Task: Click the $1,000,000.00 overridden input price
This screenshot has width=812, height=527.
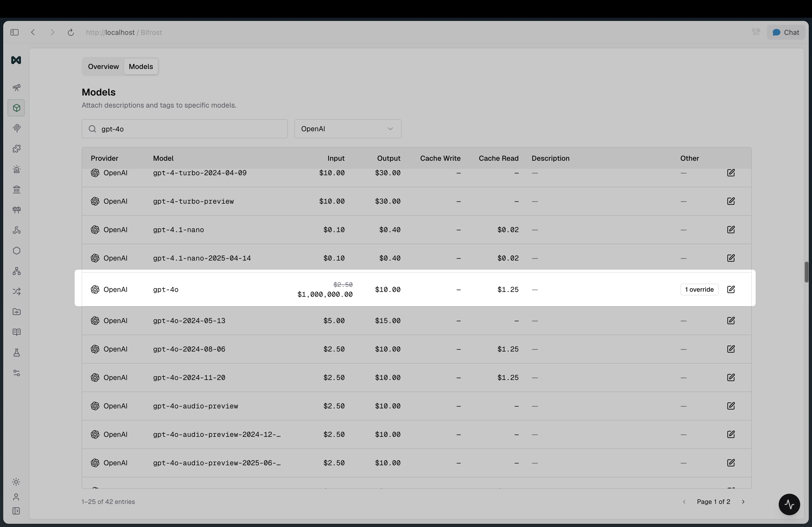Action: 325,295
